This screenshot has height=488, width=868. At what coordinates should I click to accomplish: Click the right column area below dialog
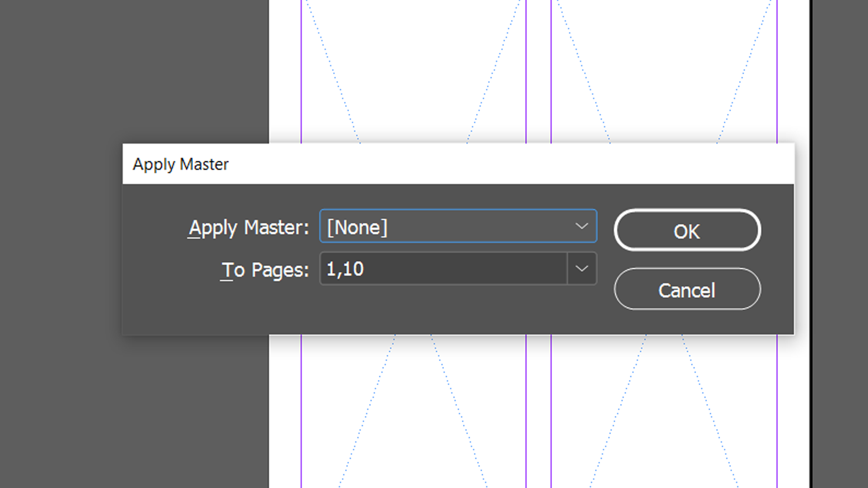[664, 411]
